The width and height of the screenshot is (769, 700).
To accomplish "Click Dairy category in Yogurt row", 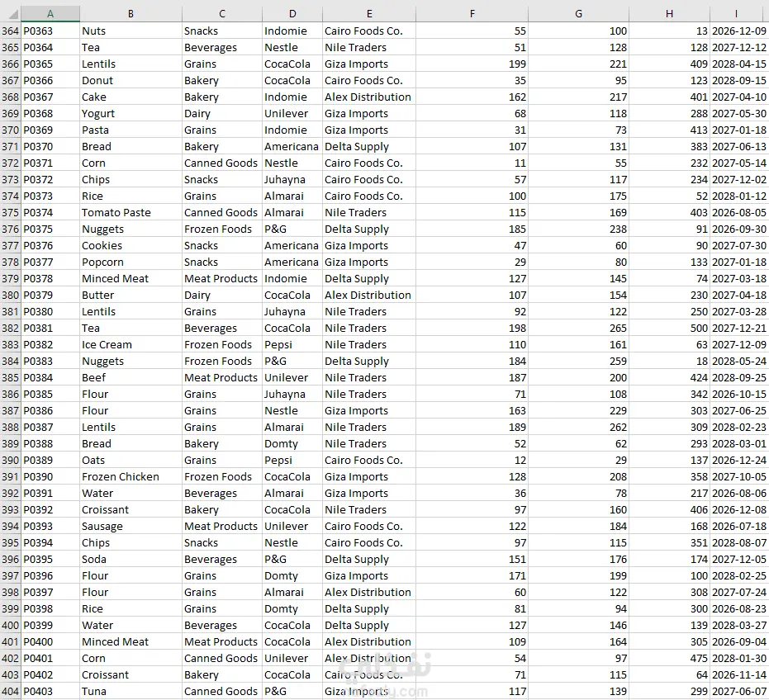I will (x=221, y=114).
